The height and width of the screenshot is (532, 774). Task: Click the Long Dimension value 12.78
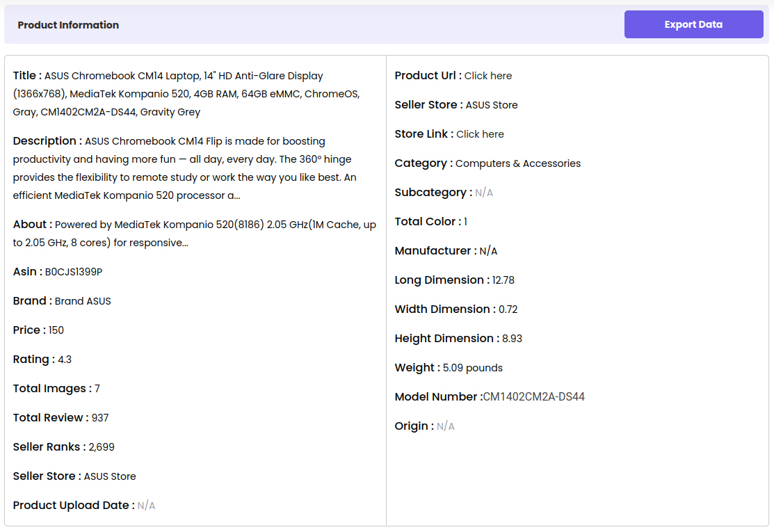click(503, 280)
